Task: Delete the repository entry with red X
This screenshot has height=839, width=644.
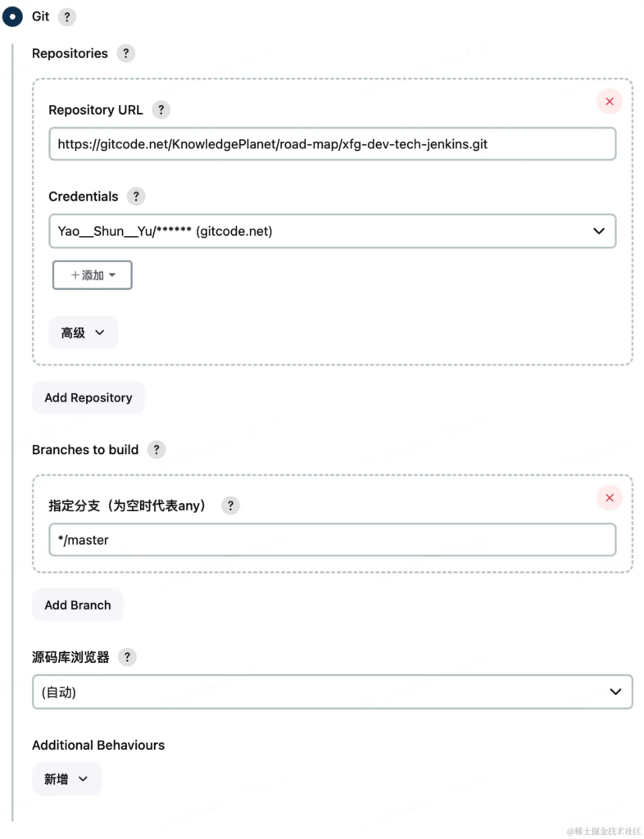Action: (x=609, y=102)
